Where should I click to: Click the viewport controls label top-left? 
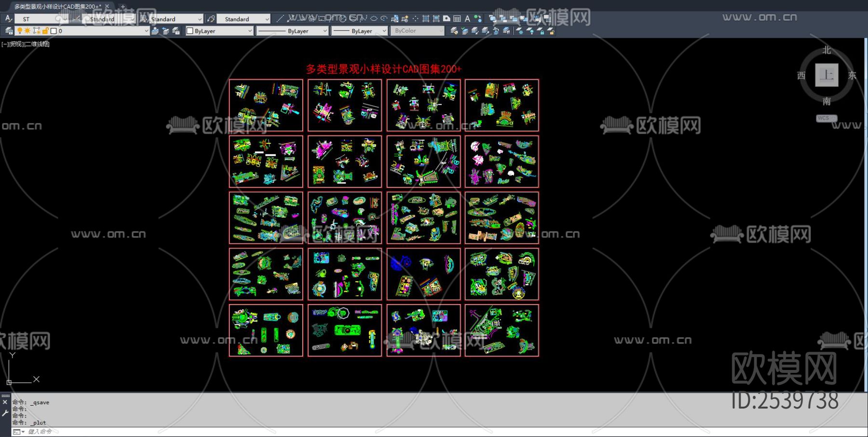26,44
